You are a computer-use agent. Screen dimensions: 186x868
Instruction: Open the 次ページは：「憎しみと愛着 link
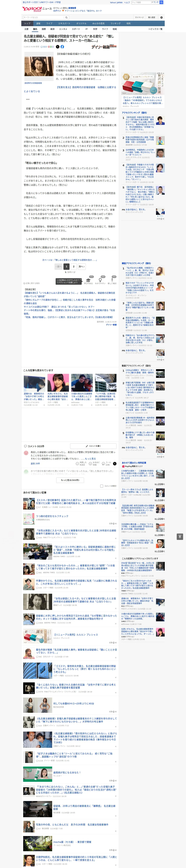pyautogui.click(x=70, y=260)
